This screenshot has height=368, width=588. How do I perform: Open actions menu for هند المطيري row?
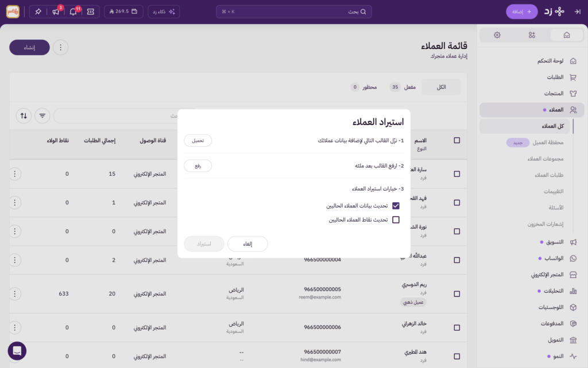[15, 357]
